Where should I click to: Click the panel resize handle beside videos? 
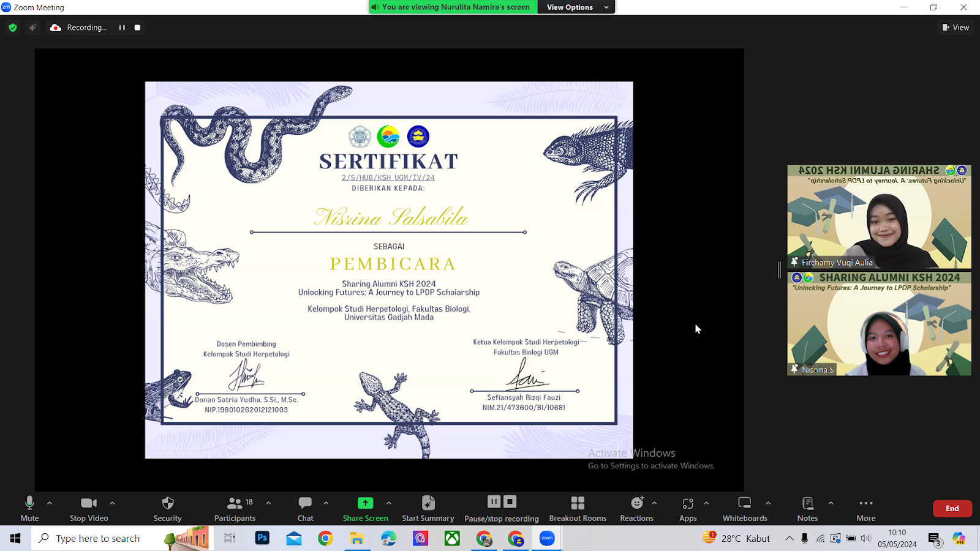coord(780,269)
